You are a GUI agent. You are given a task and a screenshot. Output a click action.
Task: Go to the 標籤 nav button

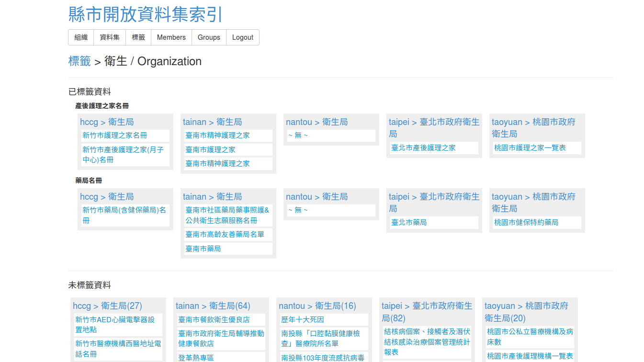click(x=138, y=37)
